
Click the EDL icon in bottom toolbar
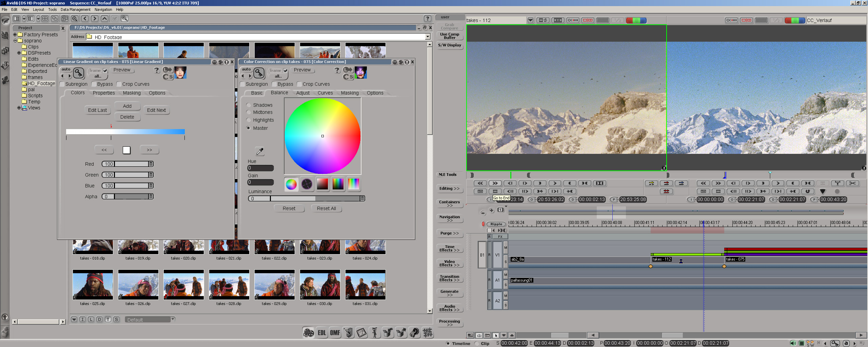pyautogui.click(x=321, y=333)
